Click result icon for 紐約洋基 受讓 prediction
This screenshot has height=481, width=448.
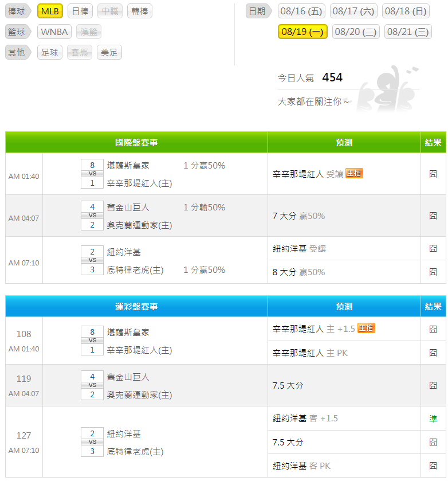point(433,248)
